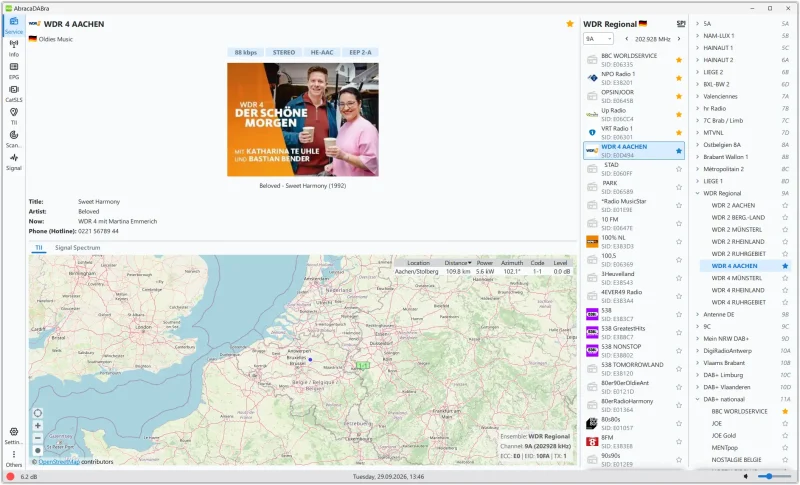Favorite WDR 2 AACHEN in ensemble tree
The height and width of the screenshot is (485, 800).
point(785,205)
